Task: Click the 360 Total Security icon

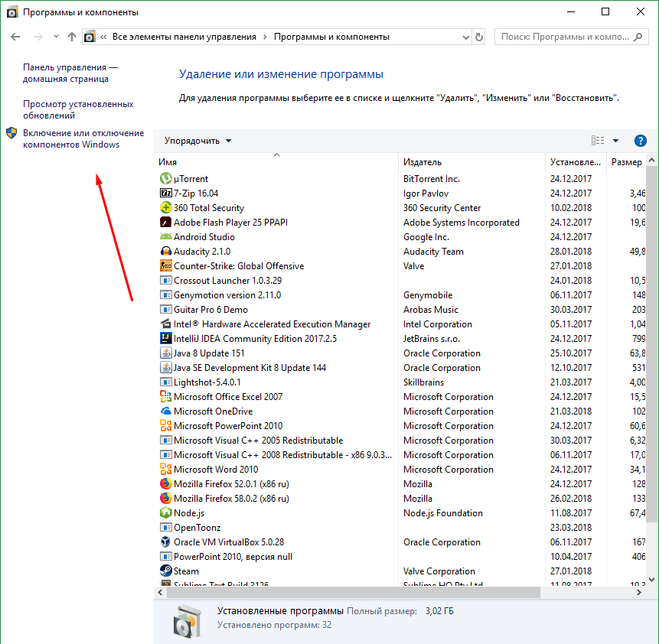Action: 165,207
